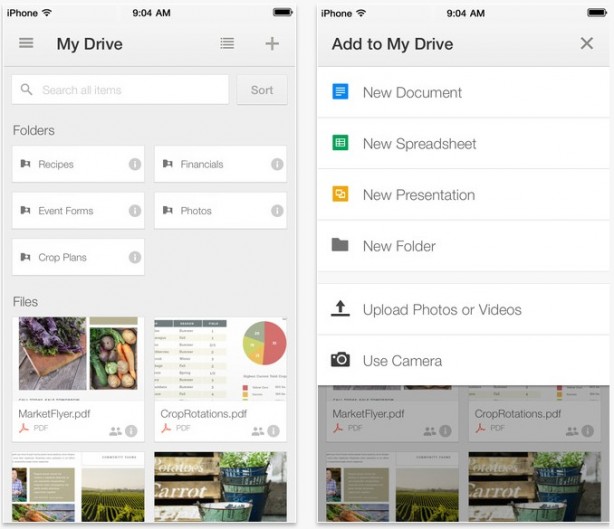This screenshot has width=614, height=529.
Task: Open the hamburger menu in My Drive
Action: 26,43
